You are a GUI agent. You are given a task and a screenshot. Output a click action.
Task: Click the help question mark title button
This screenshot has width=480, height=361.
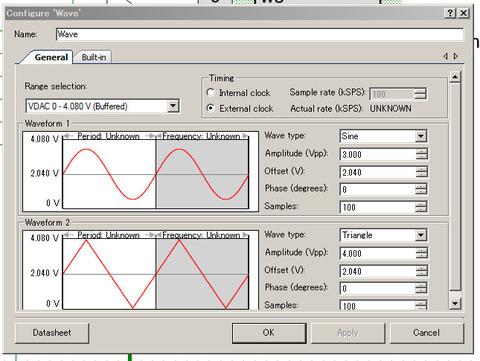[450, 13]
